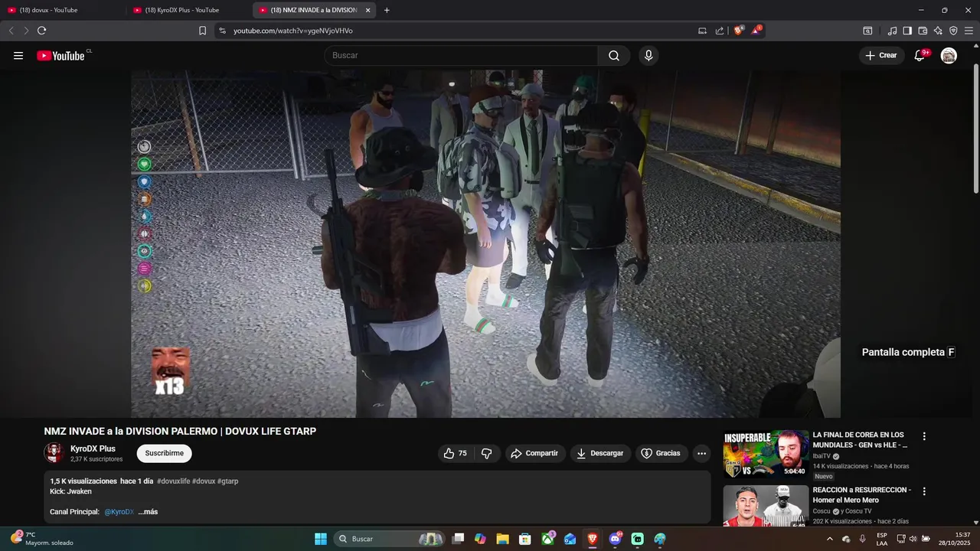
Task: Click the browser address bar URL
Action: (x=293, y=31)
